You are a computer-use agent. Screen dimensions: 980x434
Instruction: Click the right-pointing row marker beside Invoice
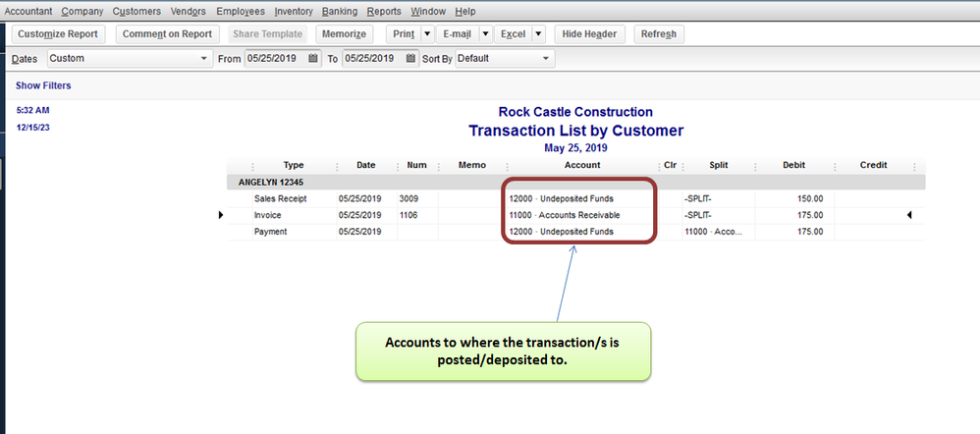pyautogui.click(x=221, y=215)
